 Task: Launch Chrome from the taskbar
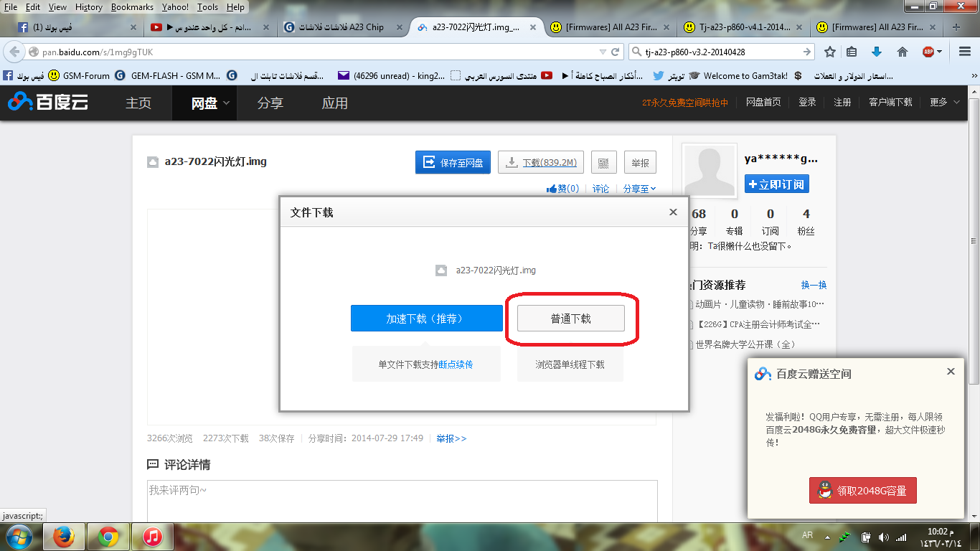(108, 537)
